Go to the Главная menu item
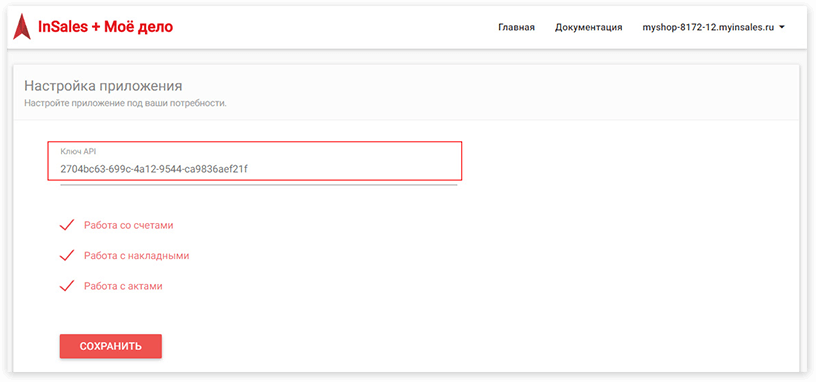The height and width of the screenshot is (382, 816). point(516,28)
